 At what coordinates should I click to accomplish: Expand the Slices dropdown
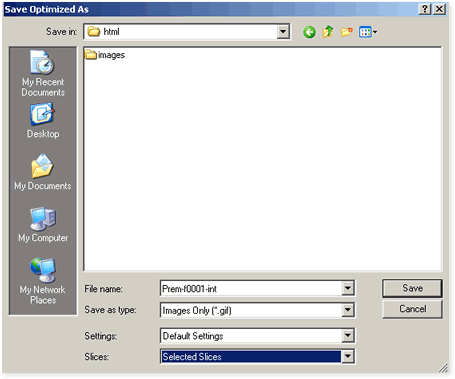(347, 356)
